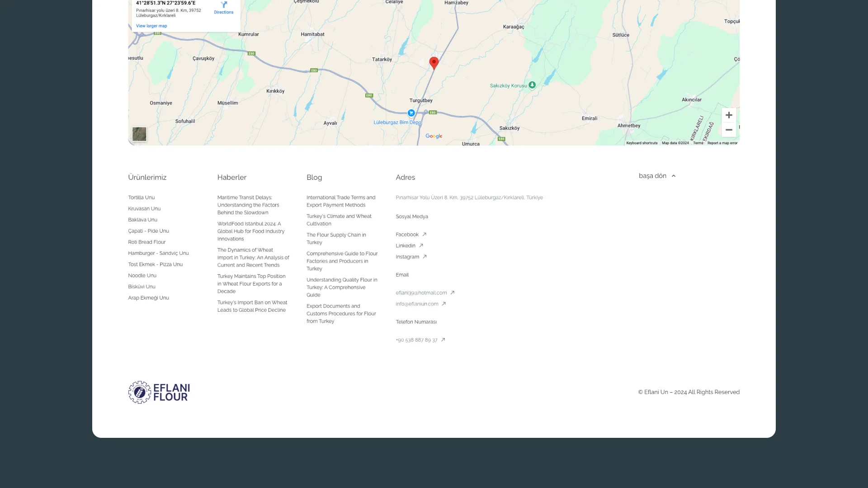Click the Adres footer heading

(405, 178)
